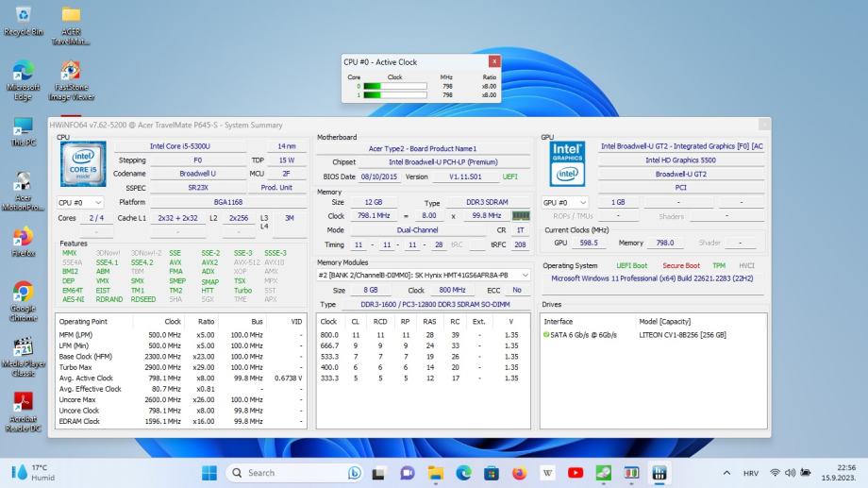Click Core 0 clock usage bar
Screen dimensions: 868x488
(x=395, y=87)
